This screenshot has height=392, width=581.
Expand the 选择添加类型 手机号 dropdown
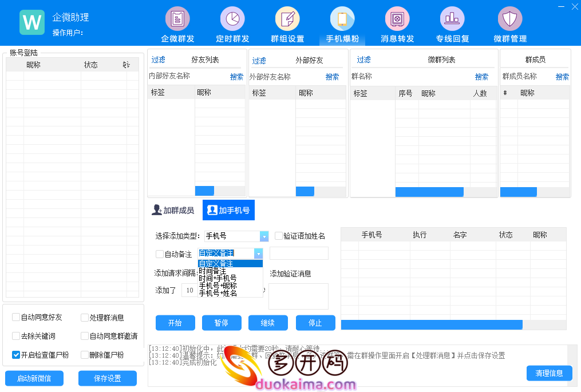click(264, 236)
